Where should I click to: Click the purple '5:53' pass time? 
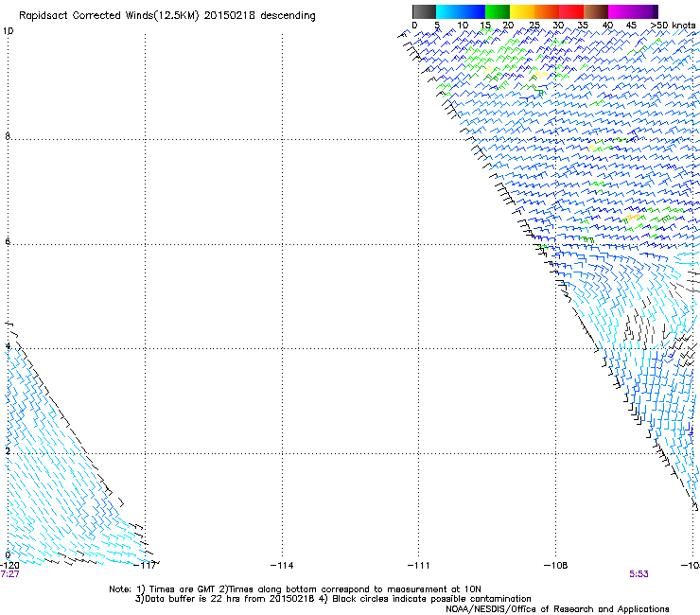(639, 574)
